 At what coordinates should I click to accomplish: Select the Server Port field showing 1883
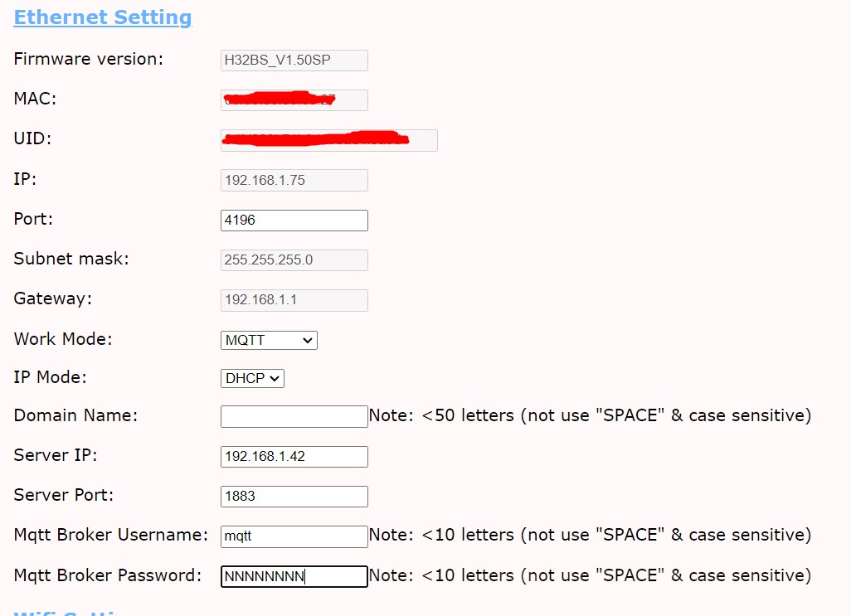tap(294, 497)
